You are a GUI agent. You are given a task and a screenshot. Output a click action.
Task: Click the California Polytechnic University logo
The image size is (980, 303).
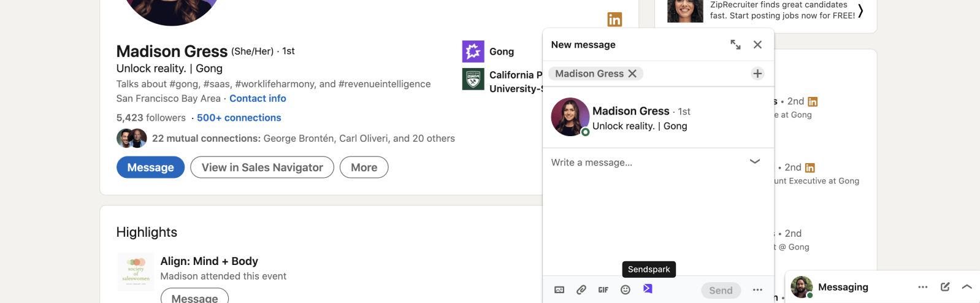[x=473, y=79]
